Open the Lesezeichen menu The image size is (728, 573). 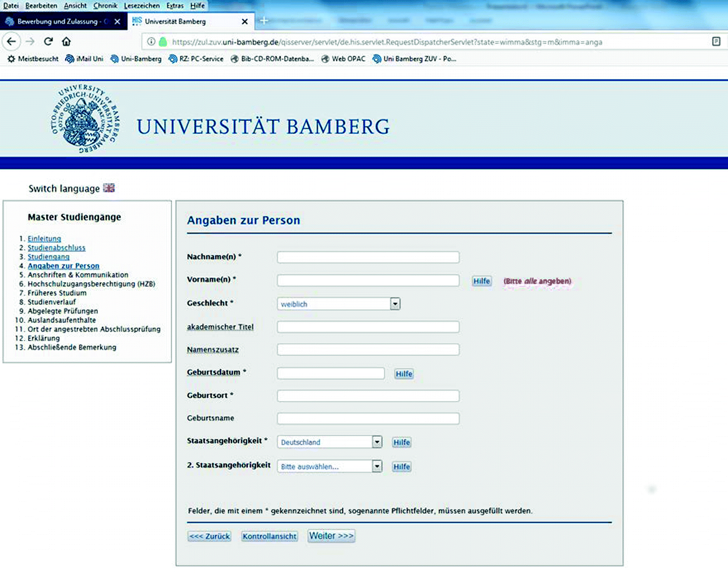pos(142,6)
